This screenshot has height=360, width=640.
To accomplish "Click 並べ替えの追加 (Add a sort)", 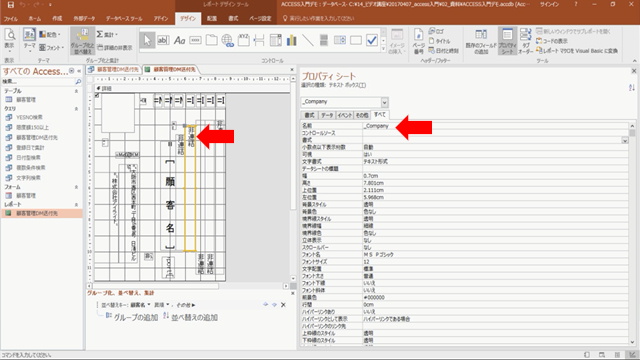I will pyautogui.click(x=190, y=317).
